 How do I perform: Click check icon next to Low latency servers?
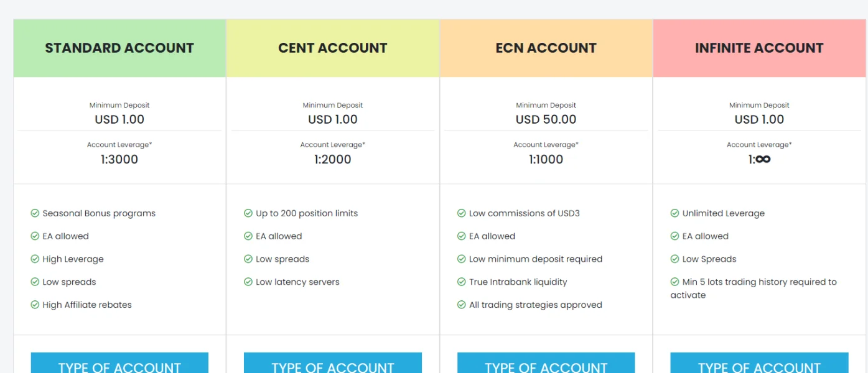pyautogui.click(x=248, y=282)
